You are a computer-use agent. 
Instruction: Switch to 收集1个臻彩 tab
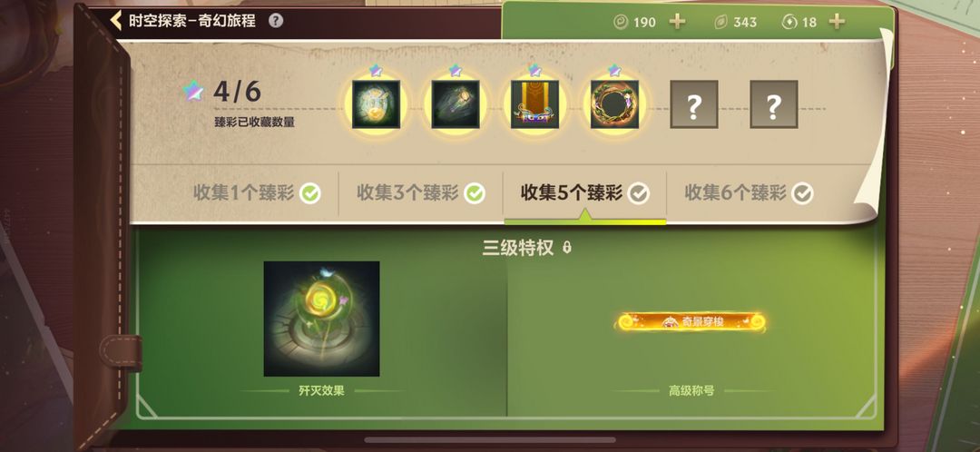click(x=257, y=193)
